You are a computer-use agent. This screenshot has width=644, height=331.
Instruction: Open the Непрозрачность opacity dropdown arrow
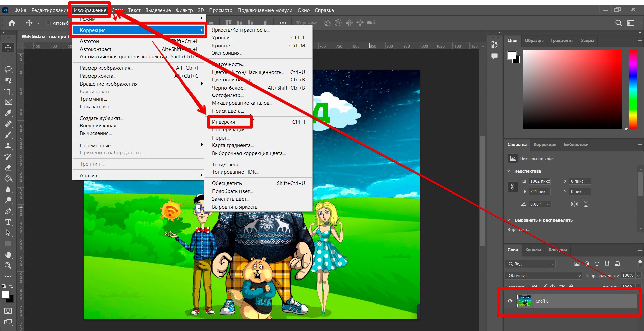tap(639, 276)
